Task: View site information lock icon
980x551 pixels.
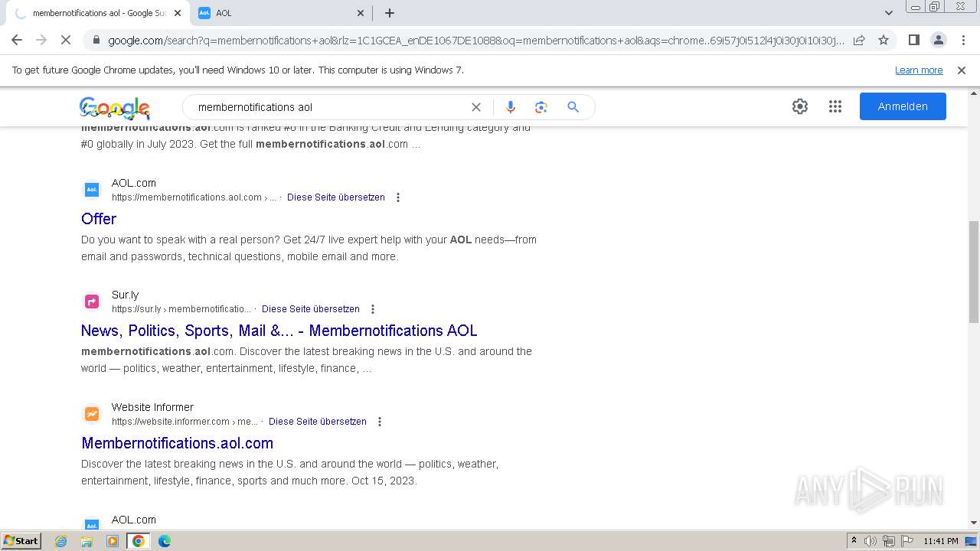Action: tap(96, 41)
